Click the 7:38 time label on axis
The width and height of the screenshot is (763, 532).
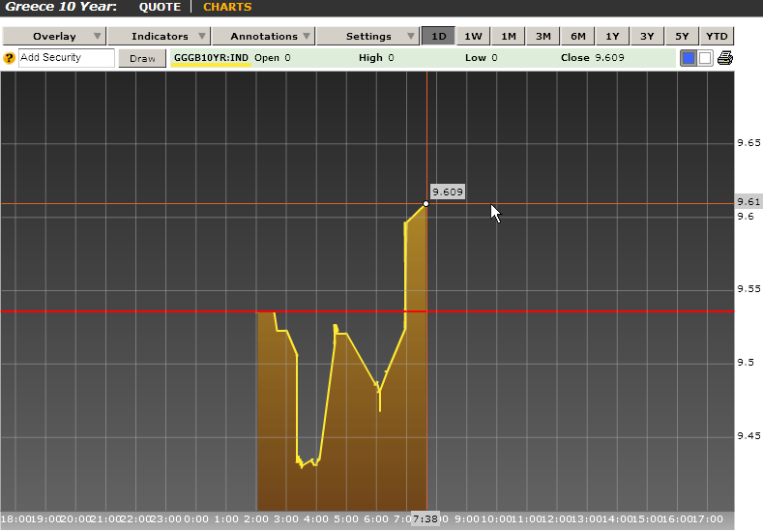(x=426, y=518)
